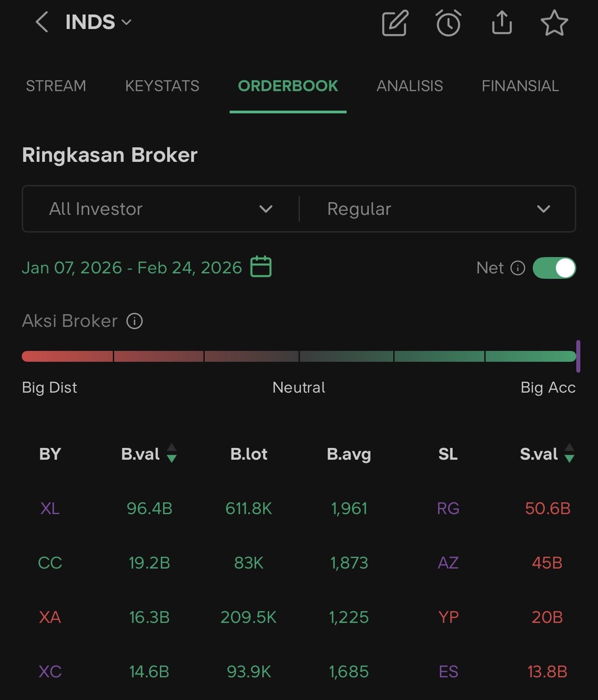The width and height of the screenshot is (598, 700).
Task: Open the FINANSIAL tab
Action: [520, 86]
